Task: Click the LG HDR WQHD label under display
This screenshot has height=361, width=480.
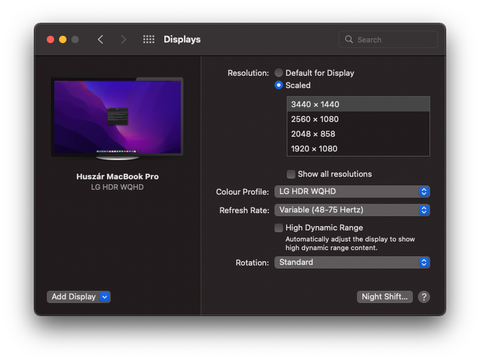Action: pyautogui.click(x=117, y=187)
